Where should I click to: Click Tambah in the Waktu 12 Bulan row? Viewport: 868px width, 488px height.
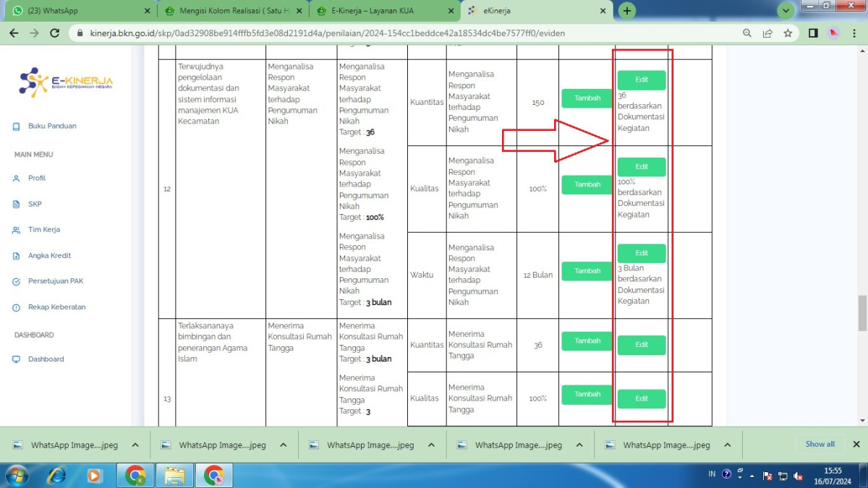point(587,271)
